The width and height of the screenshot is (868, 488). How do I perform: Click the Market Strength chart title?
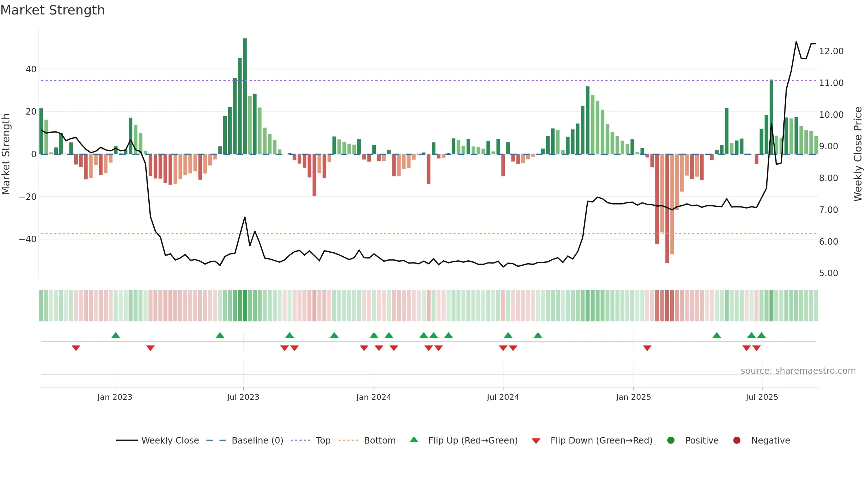coord(52,10)
